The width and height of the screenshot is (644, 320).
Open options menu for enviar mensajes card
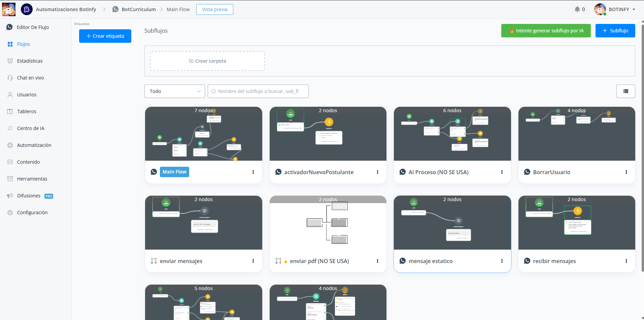point(253,261)
